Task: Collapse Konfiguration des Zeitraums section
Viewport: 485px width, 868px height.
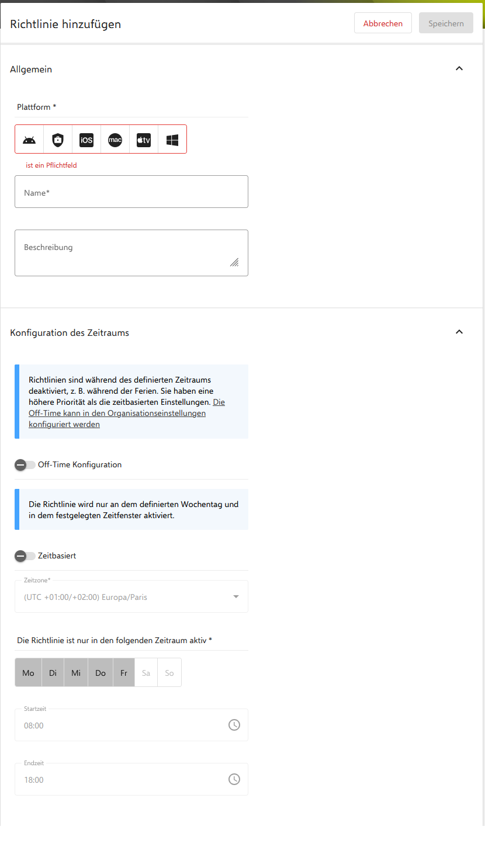Action: click(x=459, y=332)
